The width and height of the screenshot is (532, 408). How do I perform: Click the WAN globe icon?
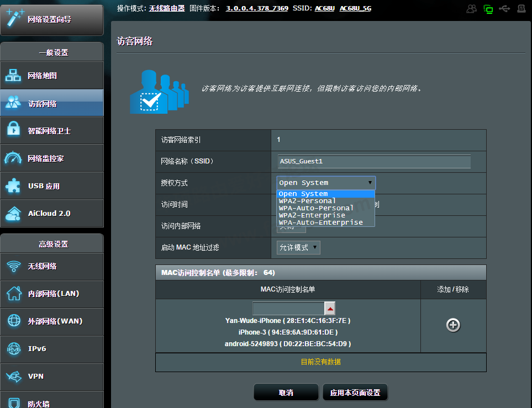pos(14,321)
